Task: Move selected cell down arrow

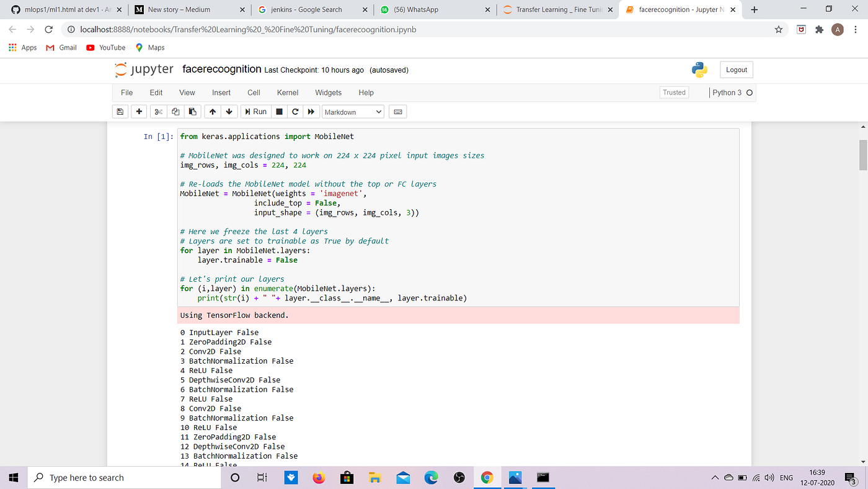Action: point(229,112)
